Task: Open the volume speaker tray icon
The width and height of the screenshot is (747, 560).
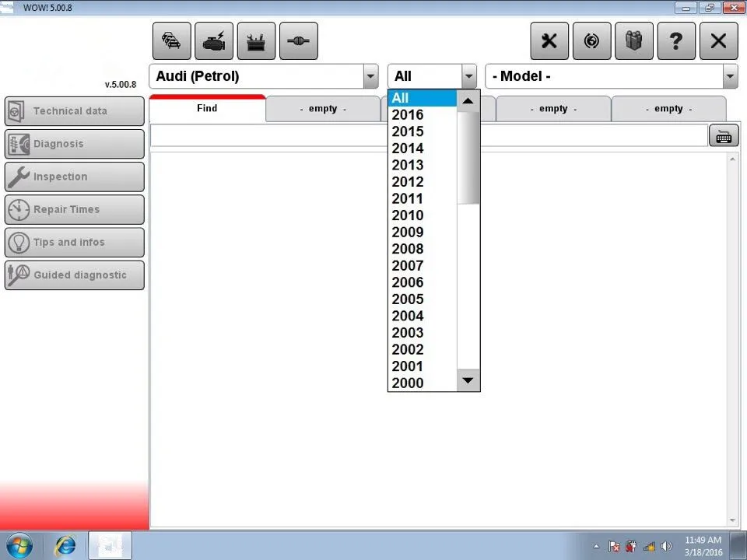Action: (667, 546)
